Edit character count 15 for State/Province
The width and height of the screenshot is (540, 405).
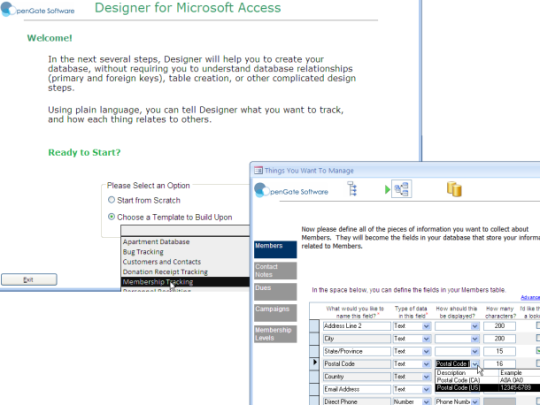click(499, 351)
